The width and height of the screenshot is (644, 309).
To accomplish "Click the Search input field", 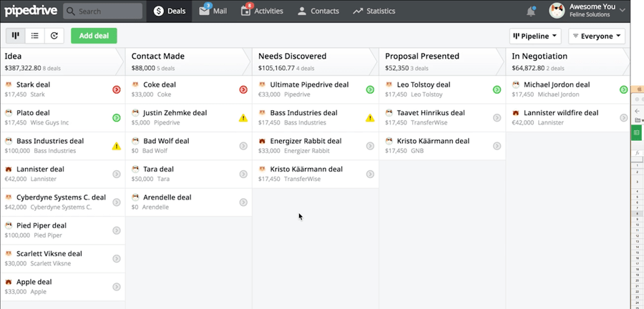I will coord(102,11).
